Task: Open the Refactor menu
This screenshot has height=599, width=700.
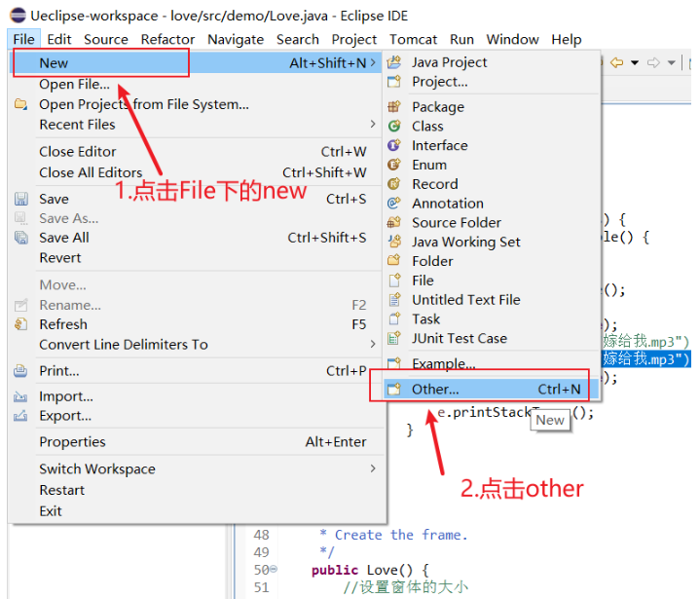Action: pos(167,39)
